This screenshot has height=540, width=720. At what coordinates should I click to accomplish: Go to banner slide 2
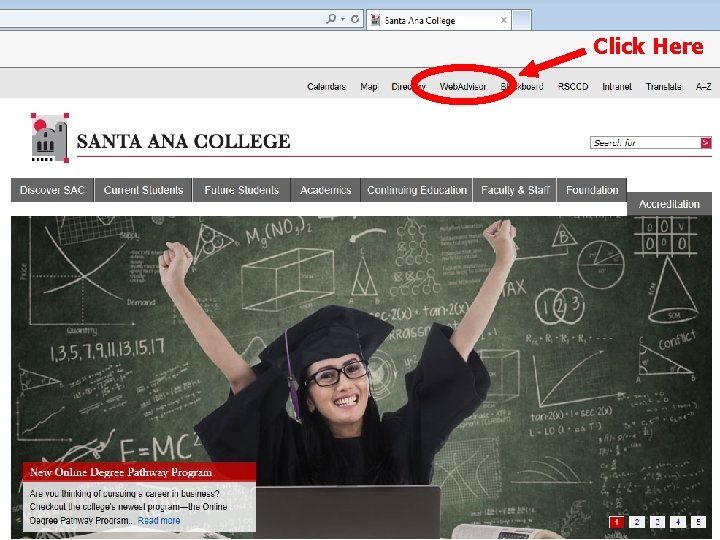point(637,522)
